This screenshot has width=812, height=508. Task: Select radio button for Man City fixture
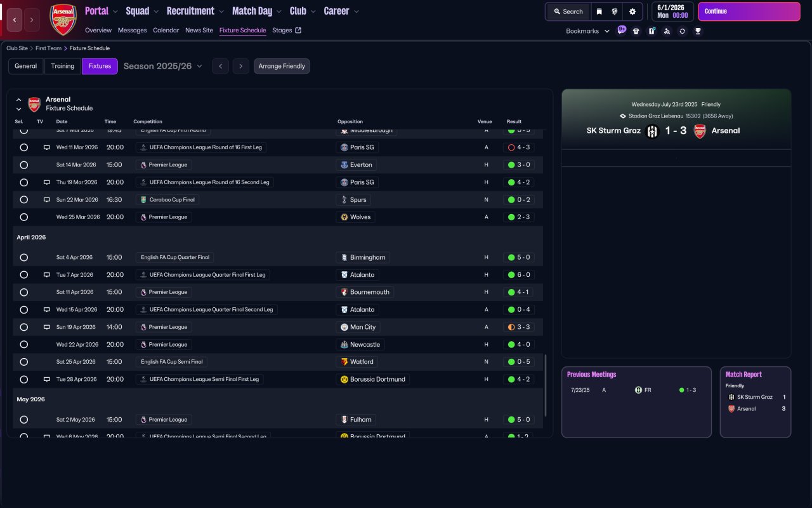pos(24,327)
